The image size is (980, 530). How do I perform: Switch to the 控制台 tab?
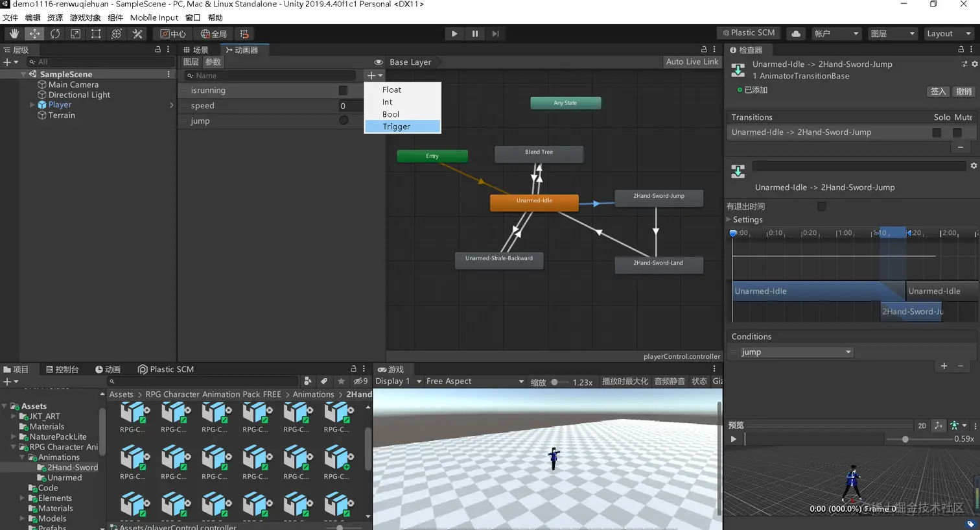point(62,369)
